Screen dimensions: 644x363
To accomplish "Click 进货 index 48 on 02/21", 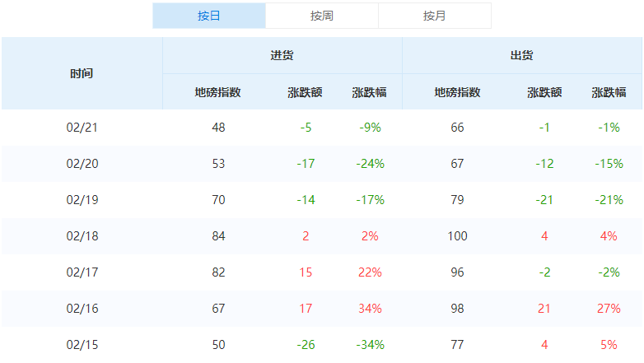I will point(218,128).
